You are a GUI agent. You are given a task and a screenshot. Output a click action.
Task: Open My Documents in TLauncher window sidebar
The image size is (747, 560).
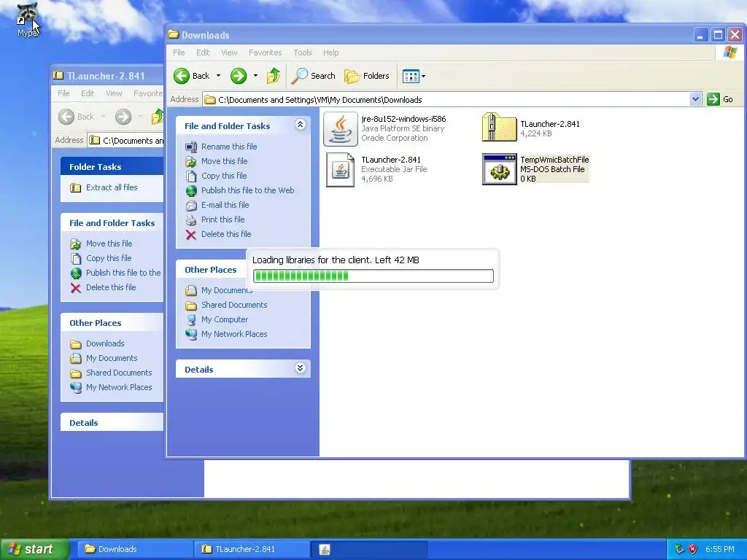(112, 358)
